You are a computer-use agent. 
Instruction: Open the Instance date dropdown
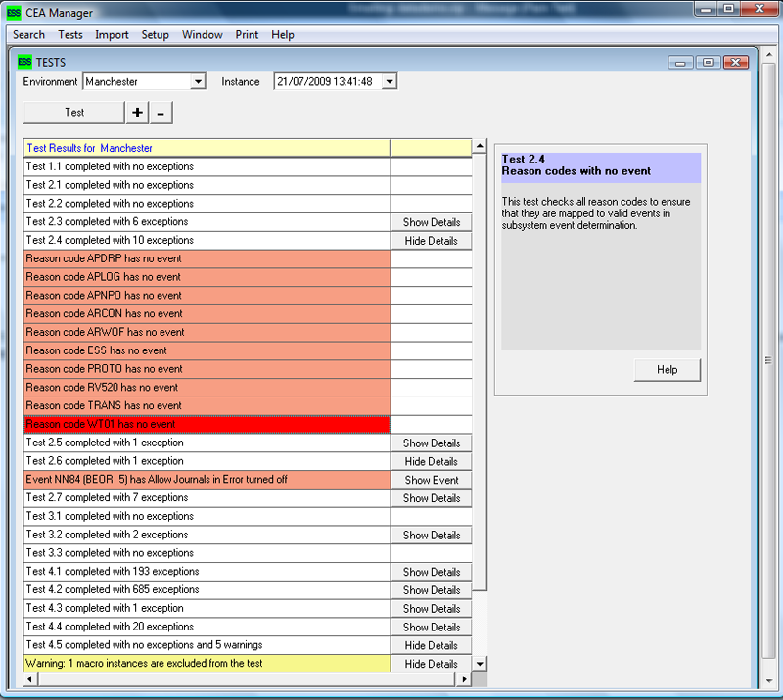point(389,82)
